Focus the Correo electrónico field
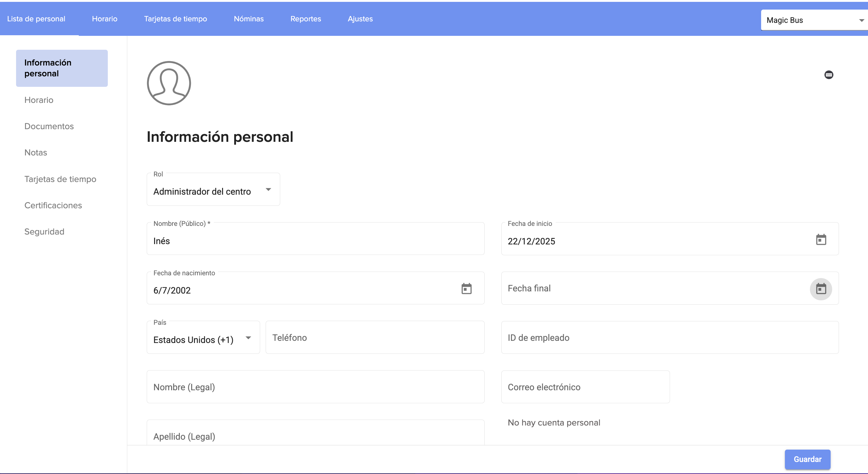868x474 pixels. (585, 387)
